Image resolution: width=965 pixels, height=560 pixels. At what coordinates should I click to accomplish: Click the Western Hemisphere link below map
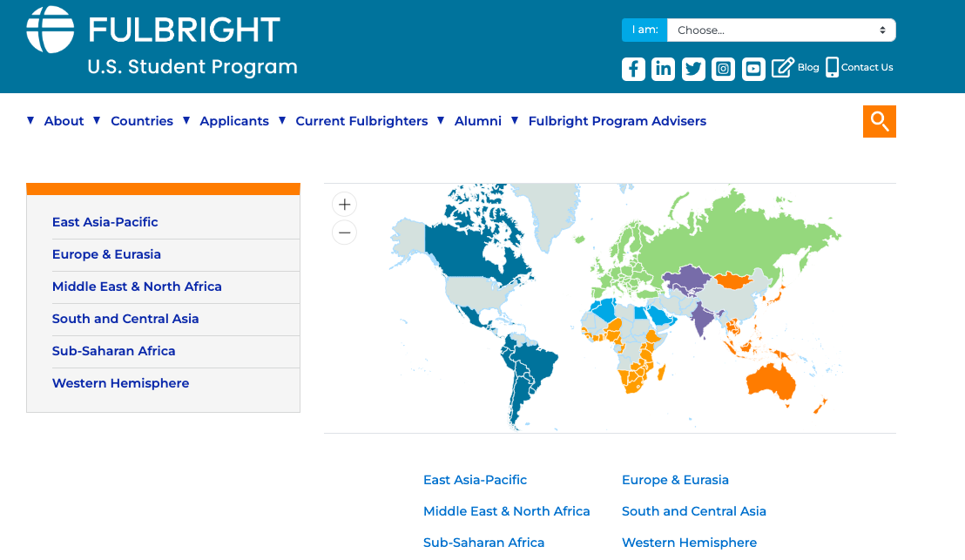(x=689, y=543)
